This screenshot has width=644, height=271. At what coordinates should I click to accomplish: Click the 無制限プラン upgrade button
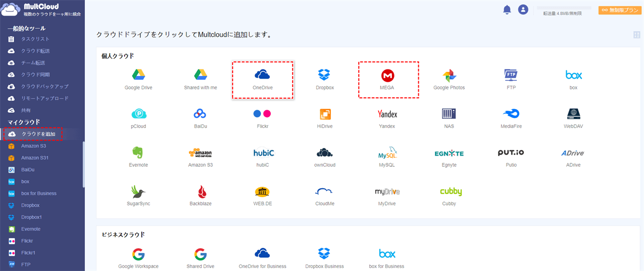[620, 10]
